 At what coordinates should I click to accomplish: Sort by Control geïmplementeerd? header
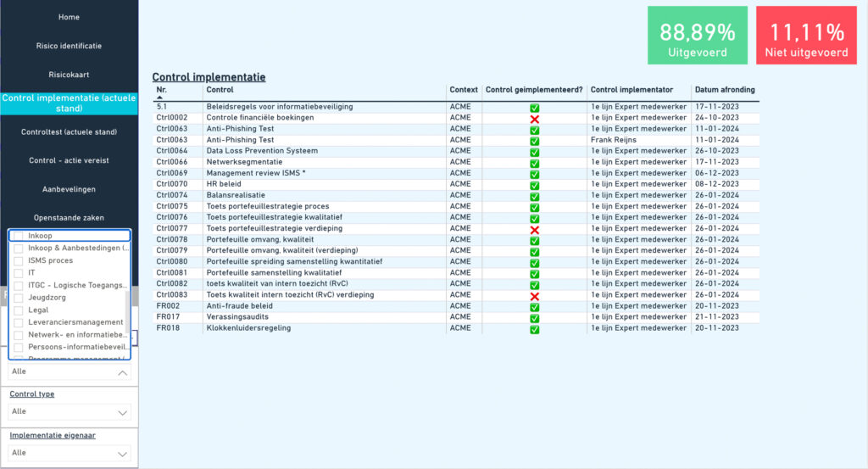pyautogui.click(x=534, y=90)
